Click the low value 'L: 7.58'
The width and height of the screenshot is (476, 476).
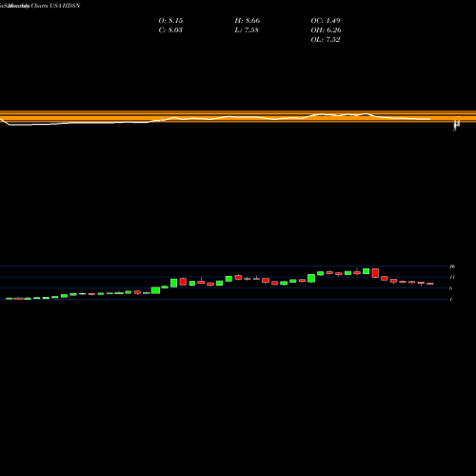click(247, 30)
